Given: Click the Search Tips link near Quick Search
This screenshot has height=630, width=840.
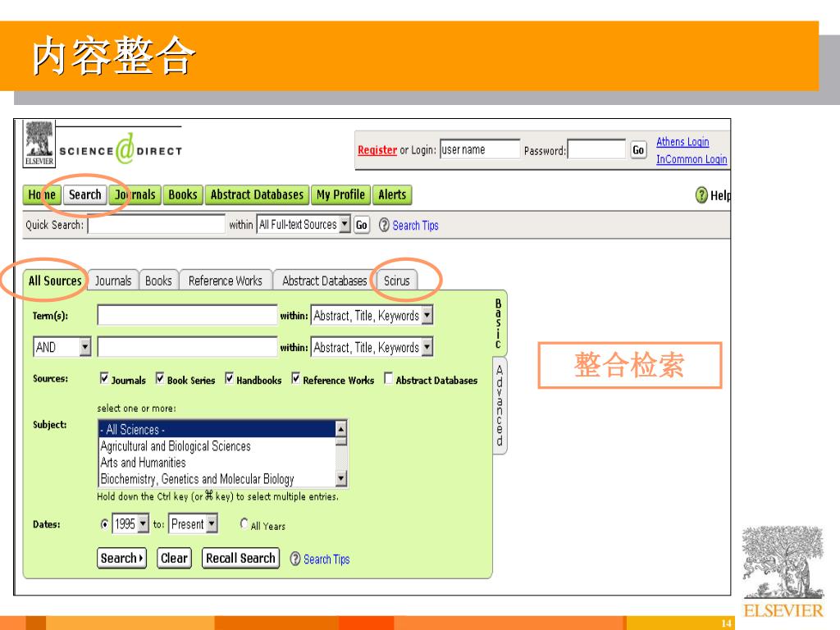Looking at the screenshot, I should coord(415,226).
